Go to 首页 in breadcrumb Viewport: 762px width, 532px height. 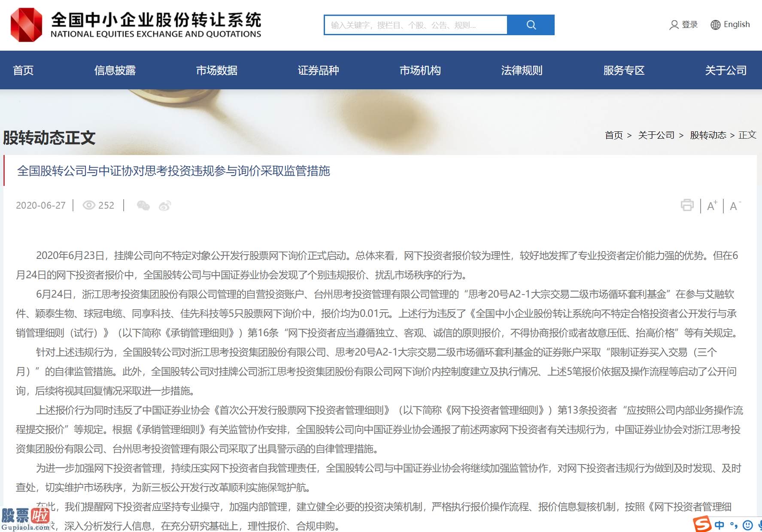click(614, 135)
